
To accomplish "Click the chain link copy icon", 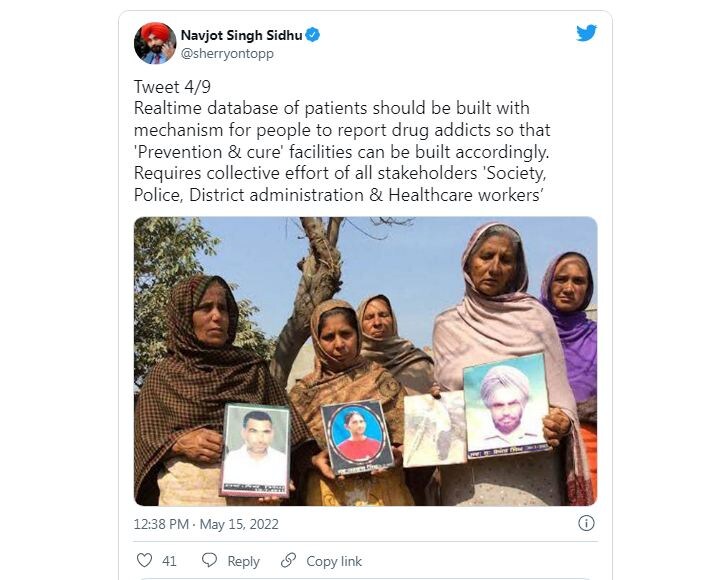I will click(x=288, y=560).
